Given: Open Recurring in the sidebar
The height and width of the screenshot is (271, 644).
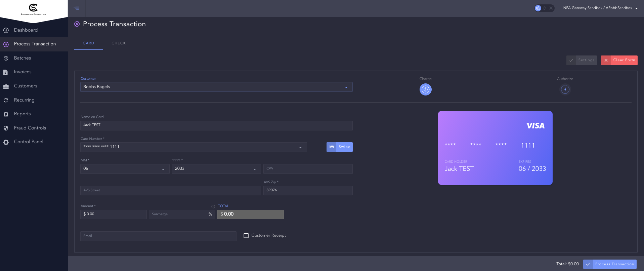Looking at the screenshot, I should coord(34,100).
